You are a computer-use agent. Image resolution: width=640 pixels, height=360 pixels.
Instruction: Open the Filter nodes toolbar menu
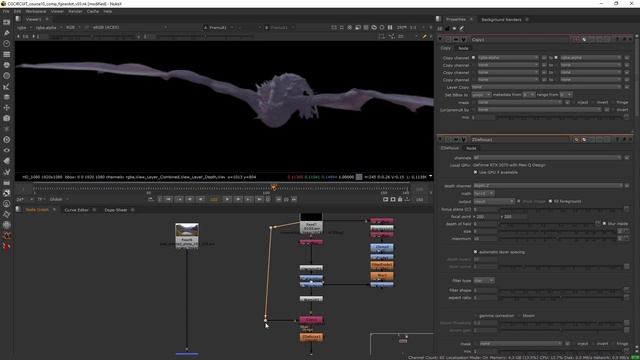(7, 76)
